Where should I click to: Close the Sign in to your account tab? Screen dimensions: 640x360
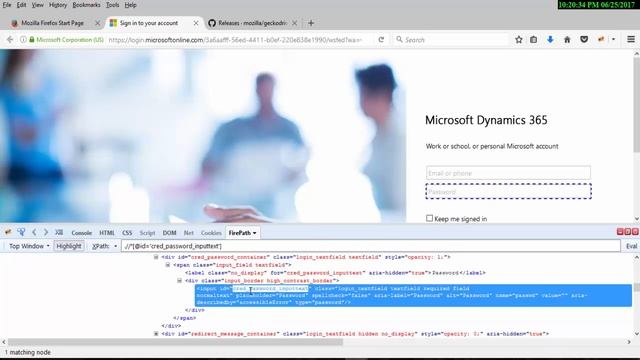pos(196,23)
